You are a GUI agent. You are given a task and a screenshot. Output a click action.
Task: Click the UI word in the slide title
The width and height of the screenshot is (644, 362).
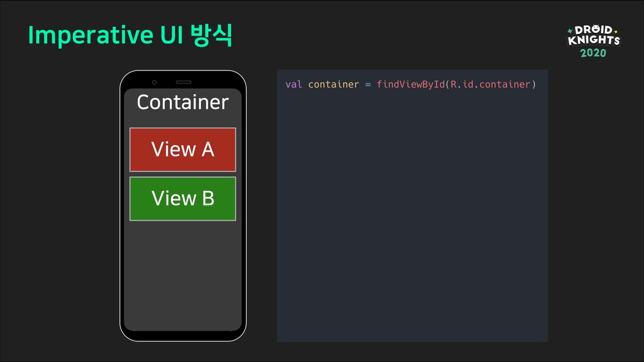[x=169, y=36]
